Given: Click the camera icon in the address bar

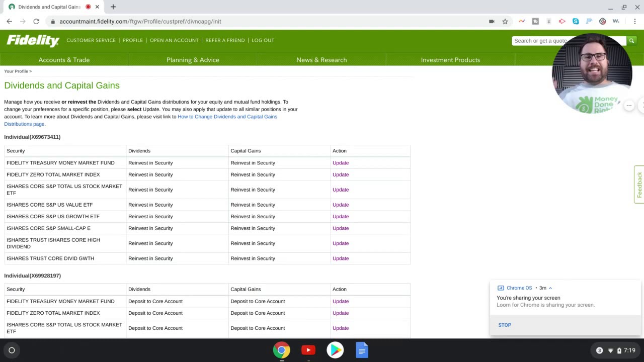Looking at the screenshot, I should (x=492, y=22).
